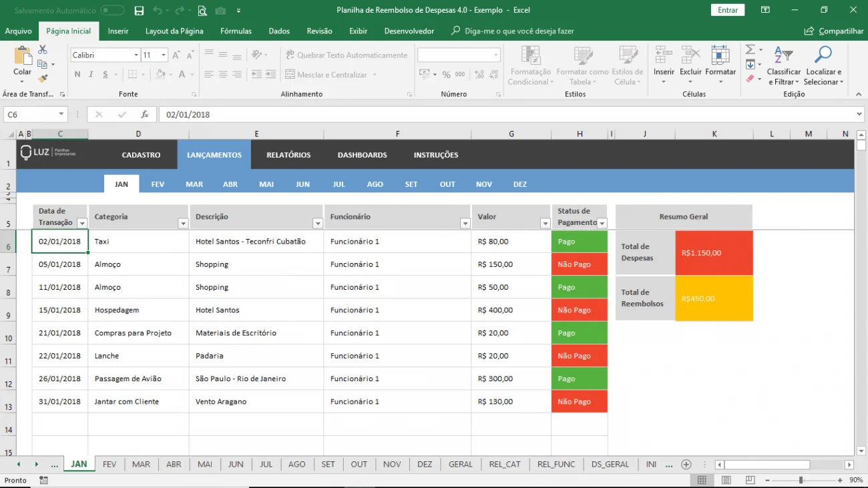Toggle Align Left alignment
Image resolution: width=868 pixels, height=488 pixels.
tap(209, 75)
